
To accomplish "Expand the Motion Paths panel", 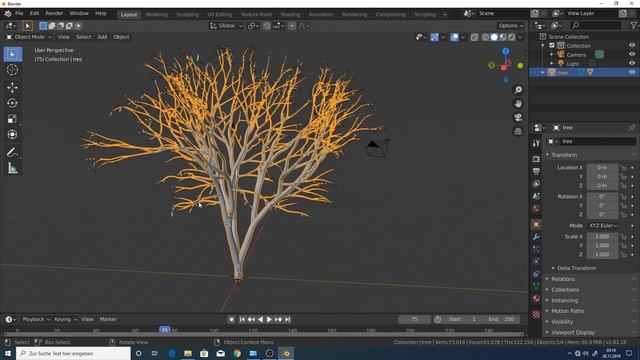I will 567,311.
